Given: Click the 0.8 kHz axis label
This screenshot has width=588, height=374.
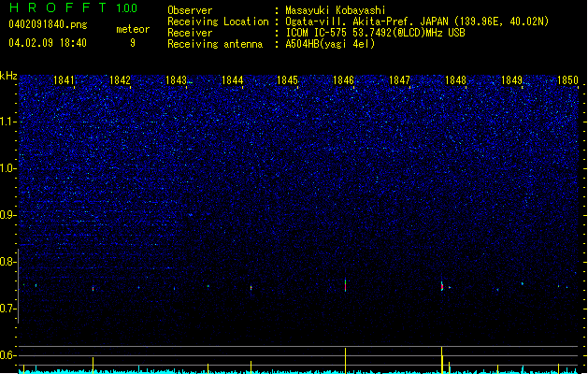Looking at the screenshot, I should click(x=8, y=262).
